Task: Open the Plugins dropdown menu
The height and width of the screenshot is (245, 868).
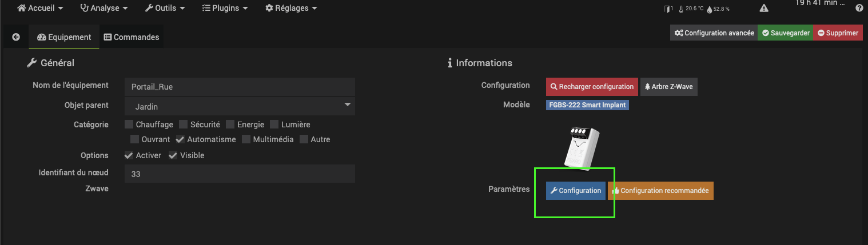Action: [x=225, y=9]
